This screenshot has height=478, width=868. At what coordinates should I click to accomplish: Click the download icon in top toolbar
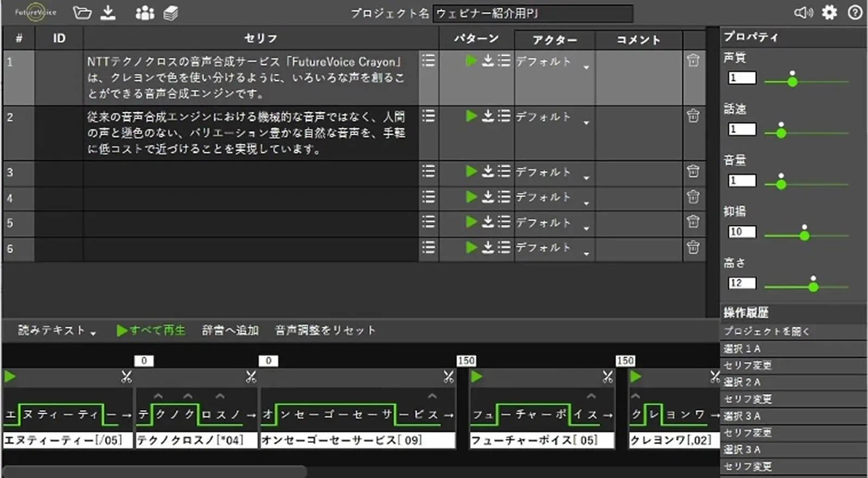click(108, 12)
